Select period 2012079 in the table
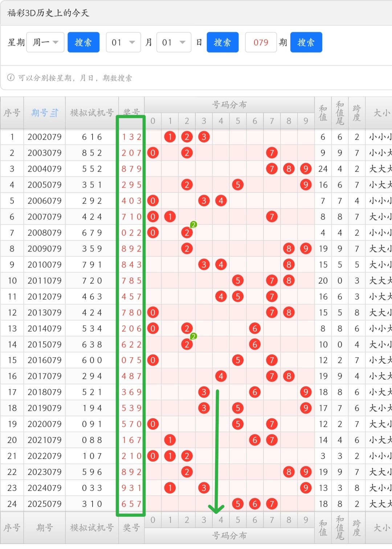This screenshot has width=392, height=549. 45,297
